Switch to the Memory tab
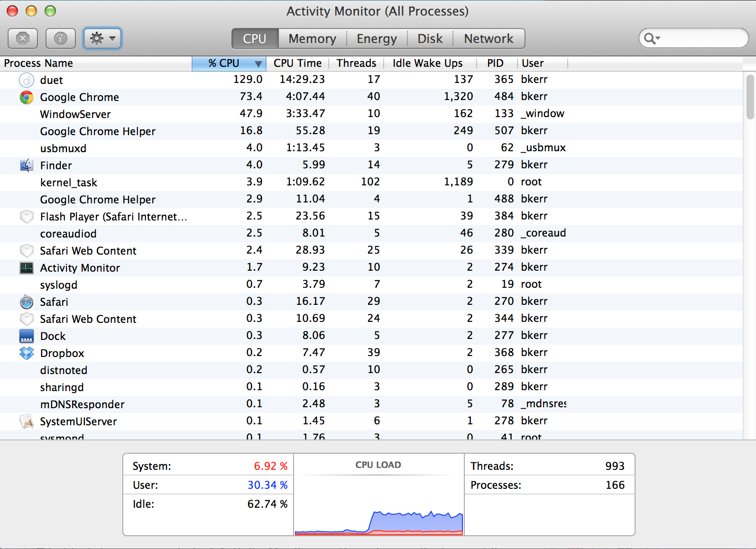This screenshot has height=549, width=756. click(x=312, y=38)
